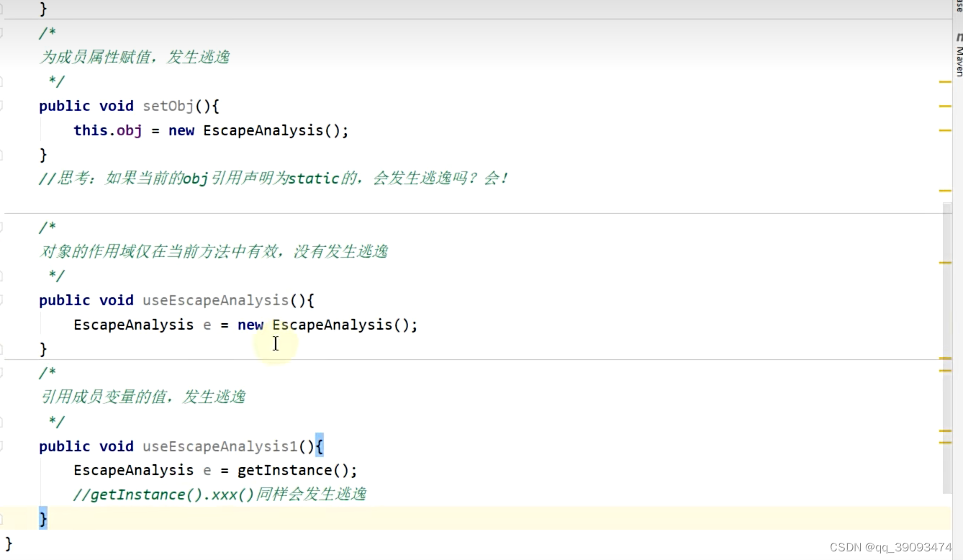Click the '//思考：如果当前的obj引用' comment line

click(273, 179)
